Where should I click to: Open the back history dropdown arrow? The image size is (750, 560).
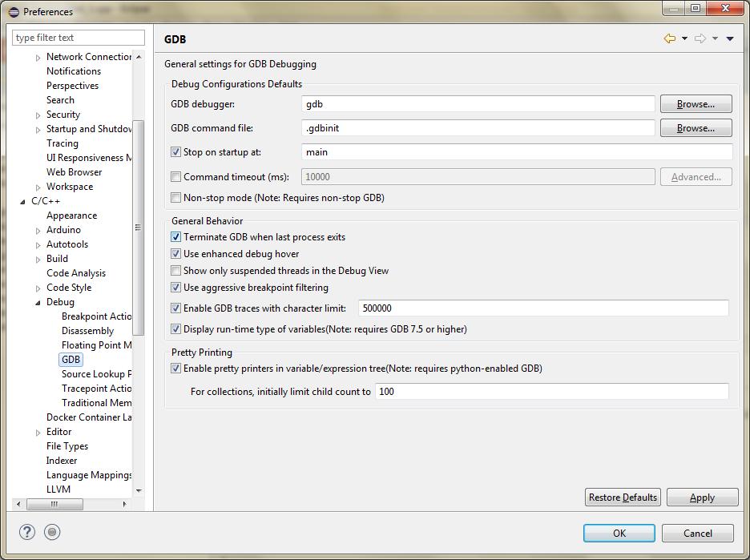pos(684,38)
